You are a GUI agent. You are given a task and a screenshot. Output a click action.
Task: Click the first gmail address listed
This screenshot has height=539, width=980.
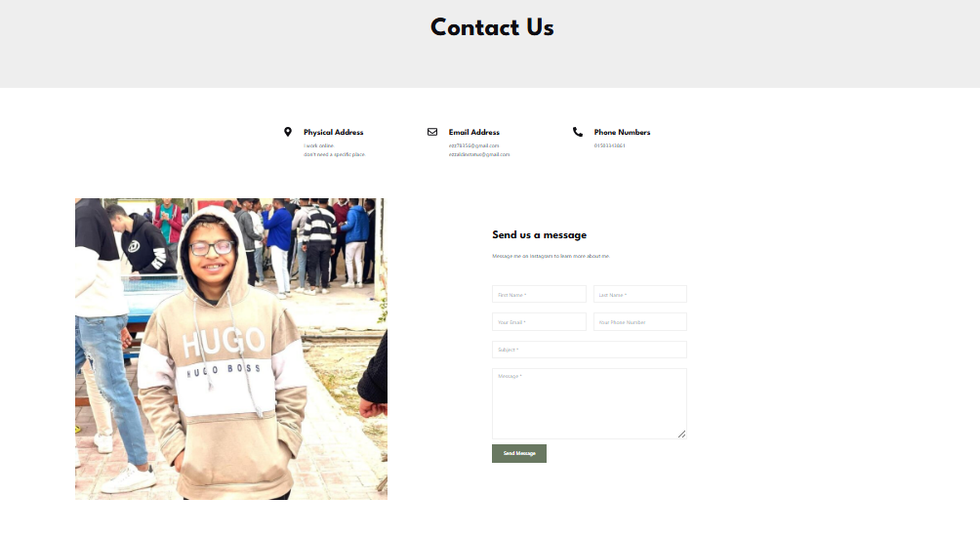(x=473, y=145)
